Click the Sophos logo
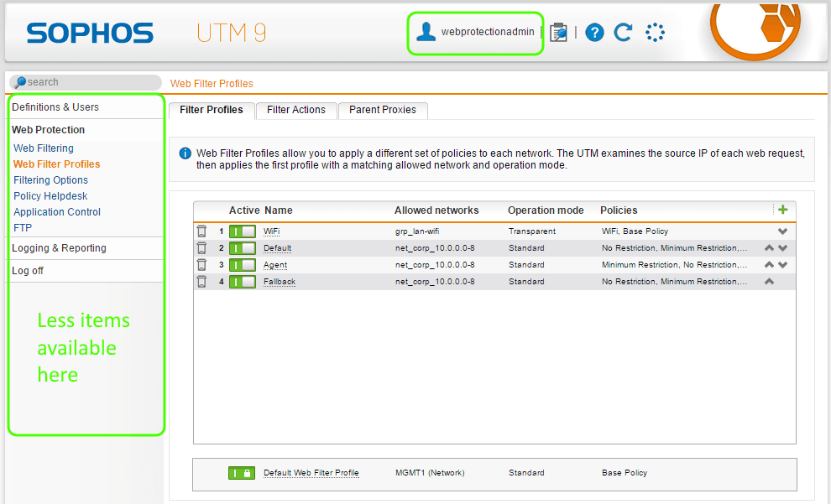 90,33
